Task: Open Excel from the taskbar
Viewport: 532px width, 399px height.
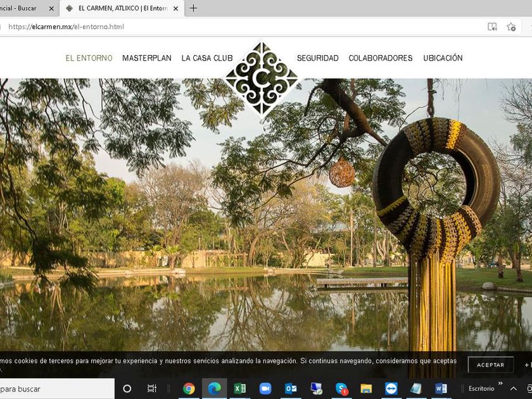Action: coord(239,388)
